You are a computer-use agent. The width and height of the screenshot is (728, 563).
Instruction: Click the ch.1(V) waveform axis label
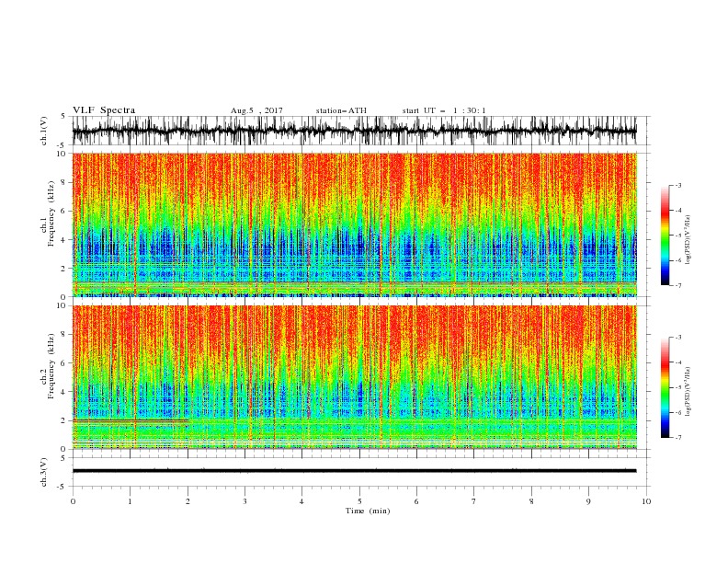44,130
